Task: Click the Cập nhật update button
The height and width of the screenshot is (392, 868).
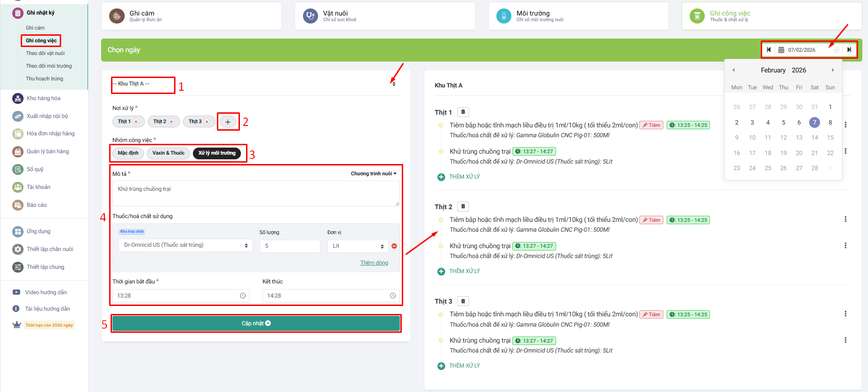Action: pyautogui.click(x=256, y=323)
